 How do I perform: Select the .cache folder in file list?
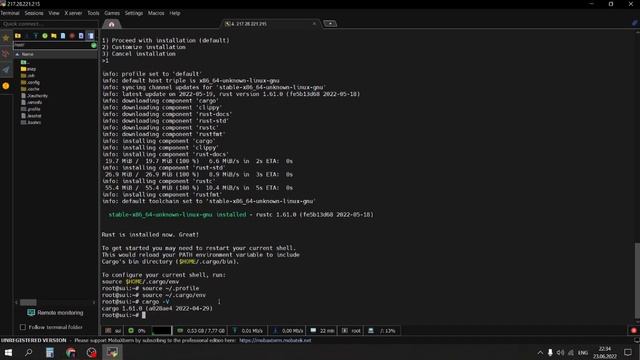[x=31, y=89]
